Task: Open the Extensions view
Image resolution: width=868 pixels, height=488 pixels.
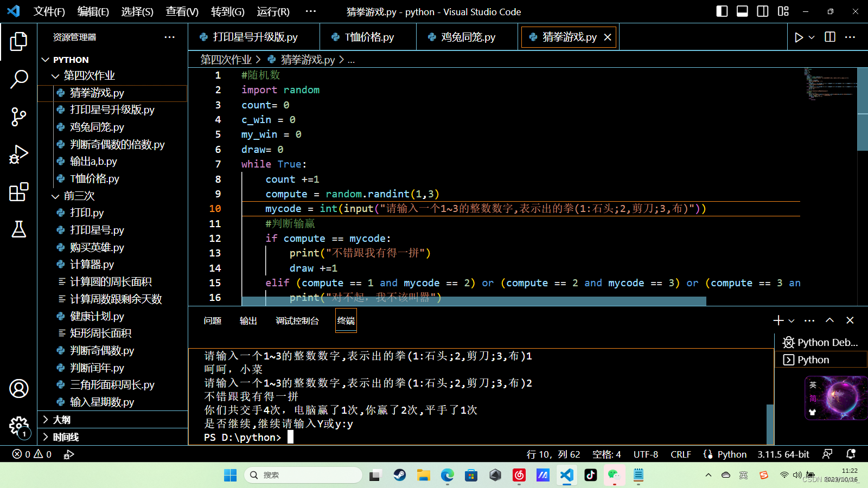Action: [18, 191]
